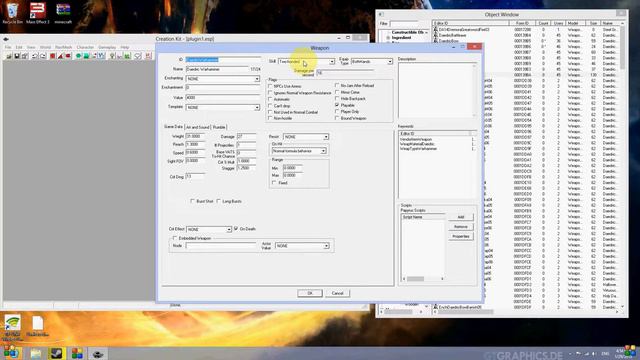Open the Character menu
Screen dimensions: 640x360
click(85, 47)
